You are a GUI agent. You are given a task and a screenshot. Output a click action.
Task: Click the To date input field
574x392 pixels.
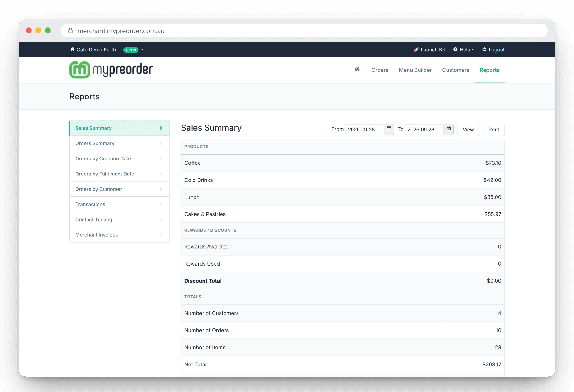coord(424,129)
